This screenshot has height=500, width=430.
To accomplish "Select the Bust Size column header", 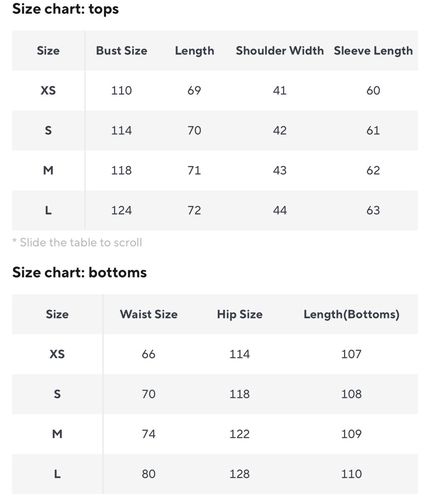I will [x=122, y=51].
